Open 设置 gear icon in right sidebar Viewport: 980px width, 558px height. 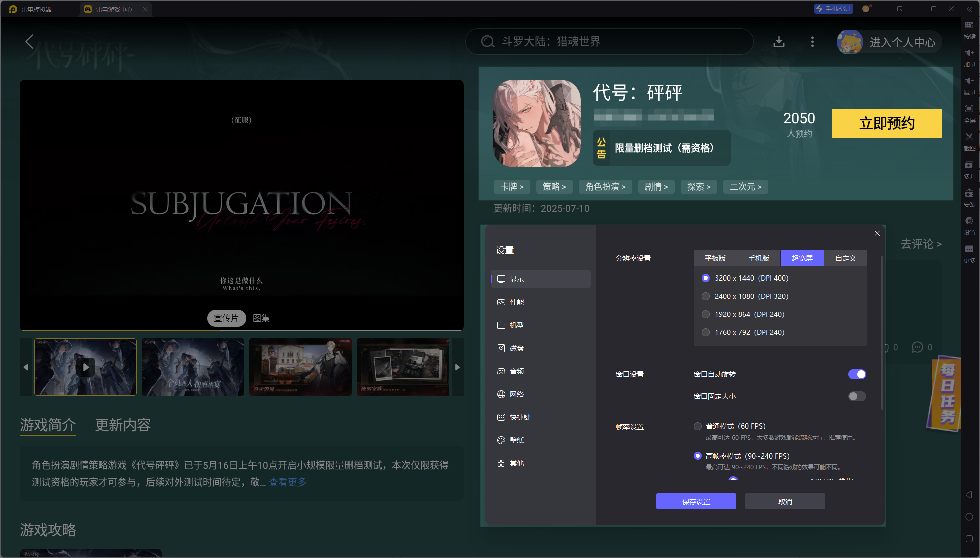(x=969, y=226)
